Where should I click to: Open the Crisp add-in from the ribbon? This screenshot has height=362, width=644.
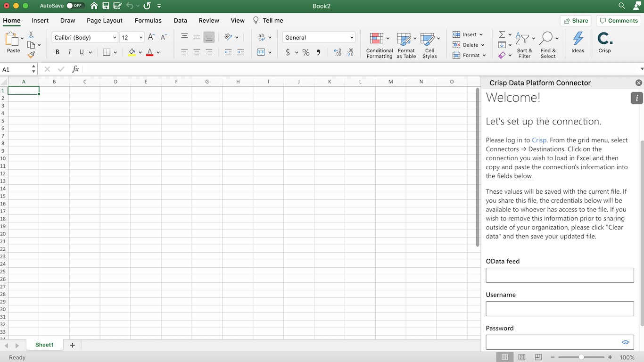605,42
